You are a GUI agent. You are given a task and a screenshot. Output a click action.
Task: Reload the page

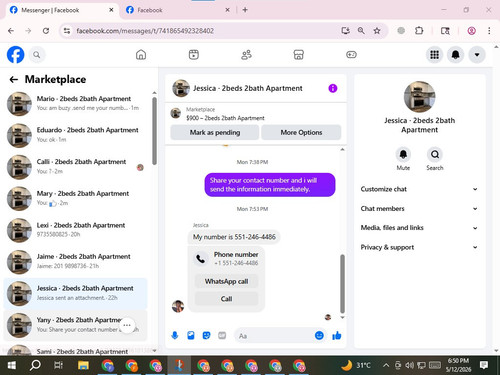(46, 31)
